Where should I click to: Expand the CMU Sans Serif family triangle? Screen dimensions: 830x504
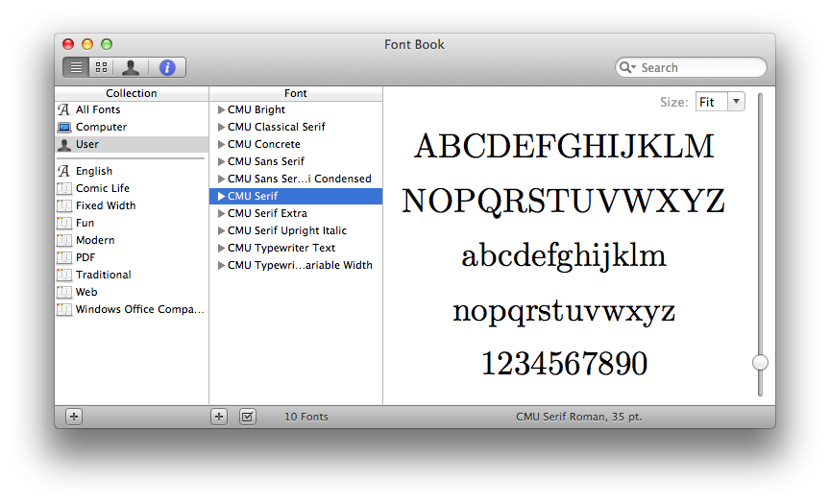pyautogui.click(x=221, y=162)
